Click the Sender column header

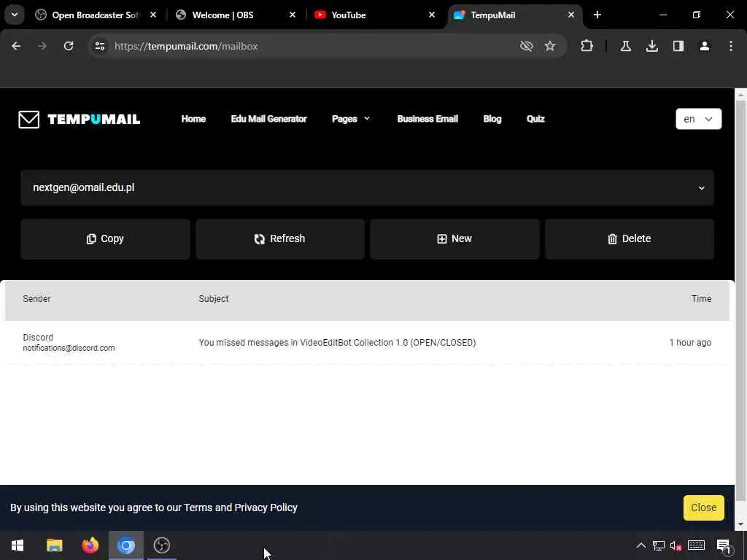click(x=36, y=298)
